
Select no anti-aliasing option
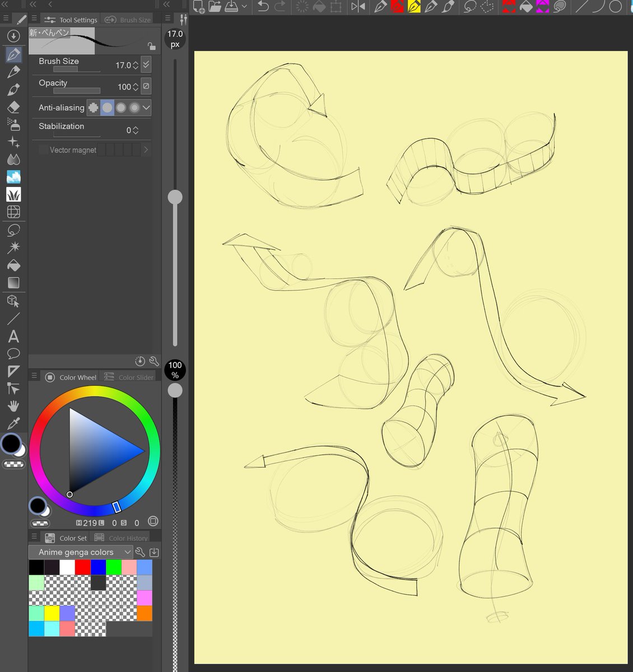93,108
